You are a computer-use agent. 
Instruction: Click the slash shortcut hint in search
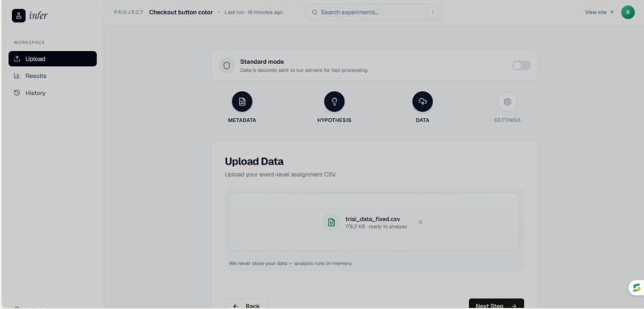432,12
